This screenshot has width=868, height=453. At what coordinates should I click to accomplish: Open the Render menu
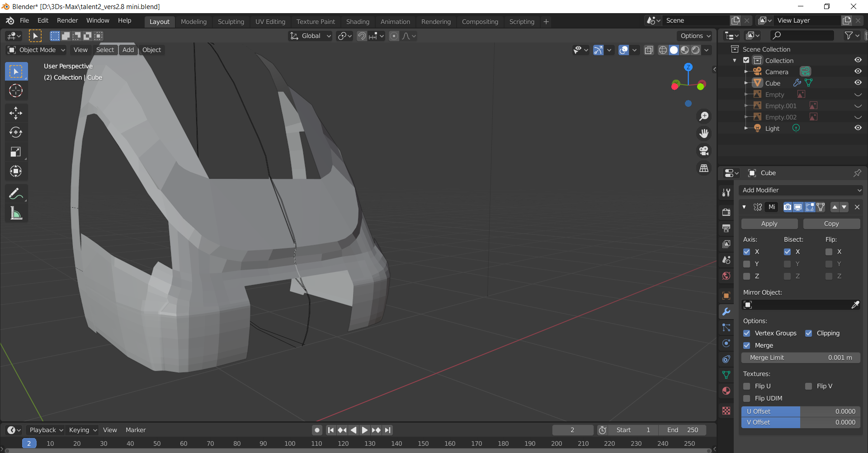(67, 20)
